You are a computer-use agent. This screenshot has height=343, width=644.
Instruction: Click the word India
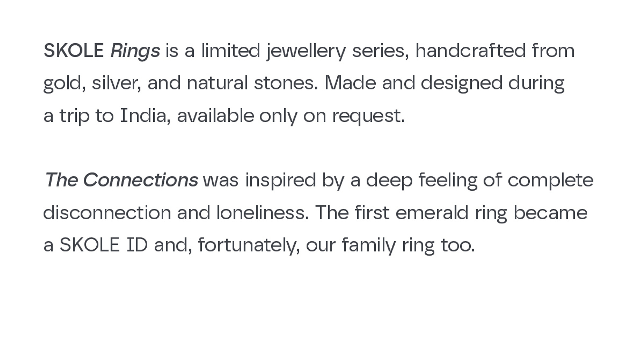[145, 116]
